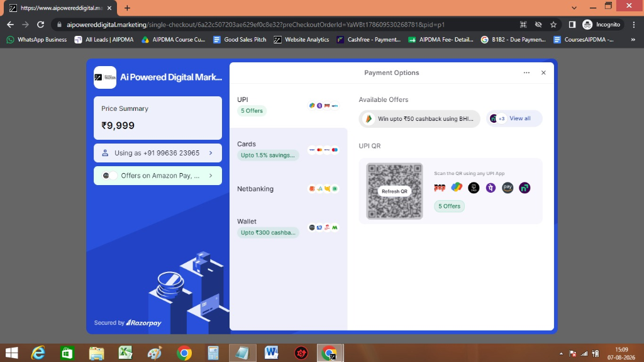Close the aipowereddigital browser tab

click(109, 8)
